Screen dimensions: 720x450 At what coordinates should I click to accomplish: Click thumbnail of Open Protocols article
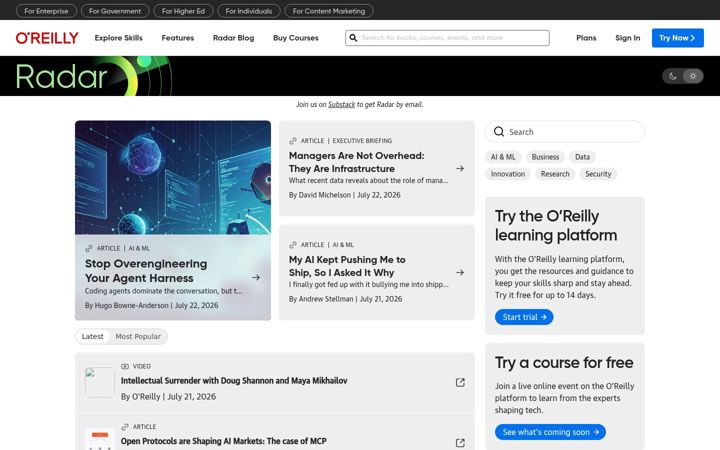pyautogui.click(x=100, y=440)
